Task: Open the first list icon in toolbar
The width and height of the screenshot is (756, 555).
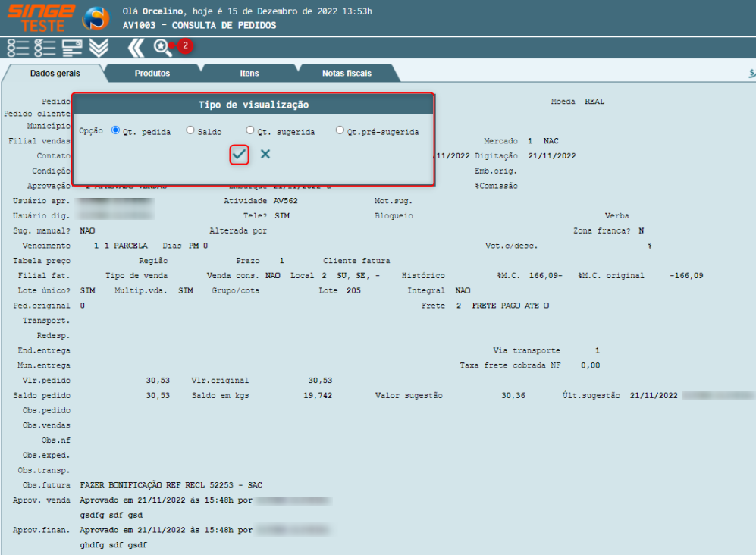Action: click(17, 48)
